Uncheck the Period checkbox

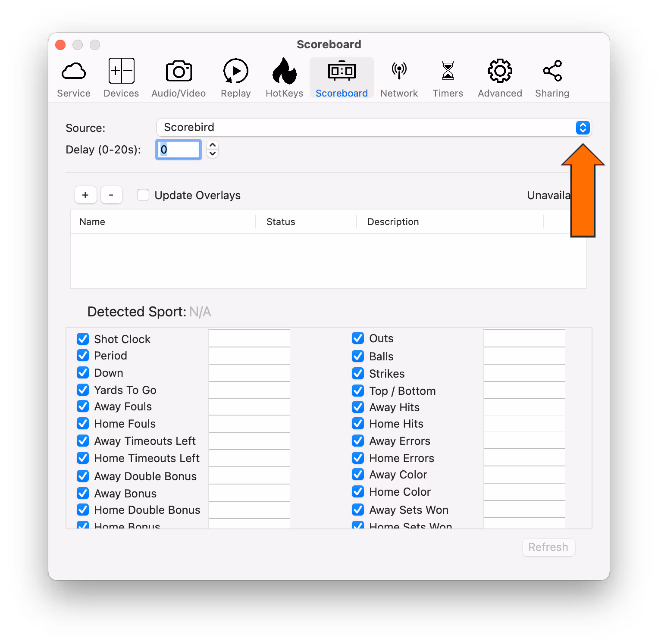(83, 355)
